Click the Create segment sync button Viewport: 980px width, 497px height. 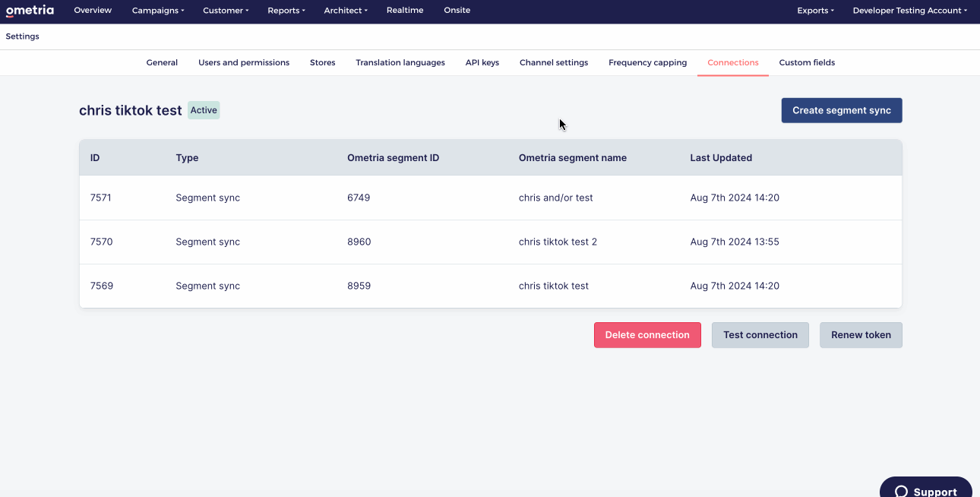842,110
